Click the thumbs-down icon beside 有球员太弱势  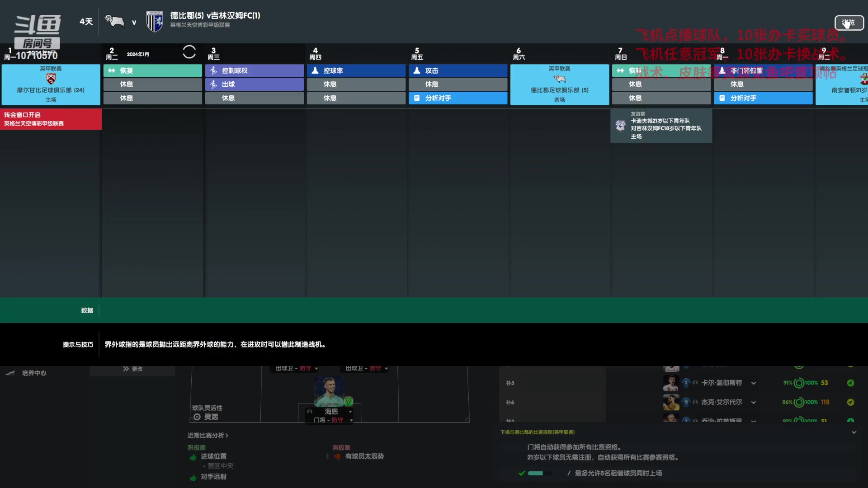337,457
